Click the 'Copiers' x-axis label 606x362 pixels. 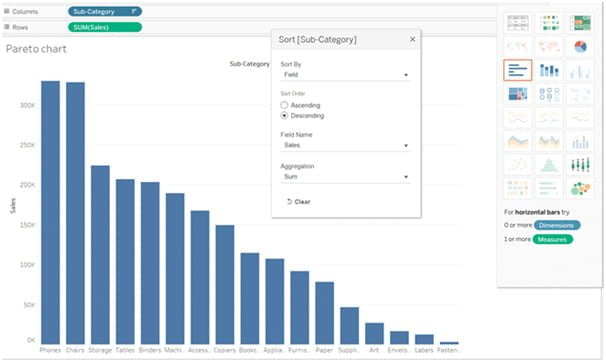pyautogui.click(x=225, y=350)
